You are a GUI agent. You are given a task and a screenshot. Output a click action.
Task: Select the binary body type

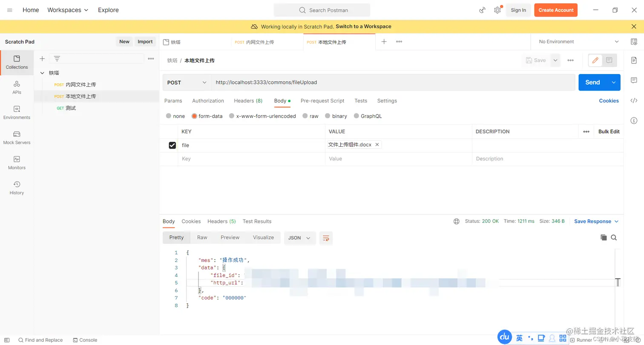(x=328, y=116)
